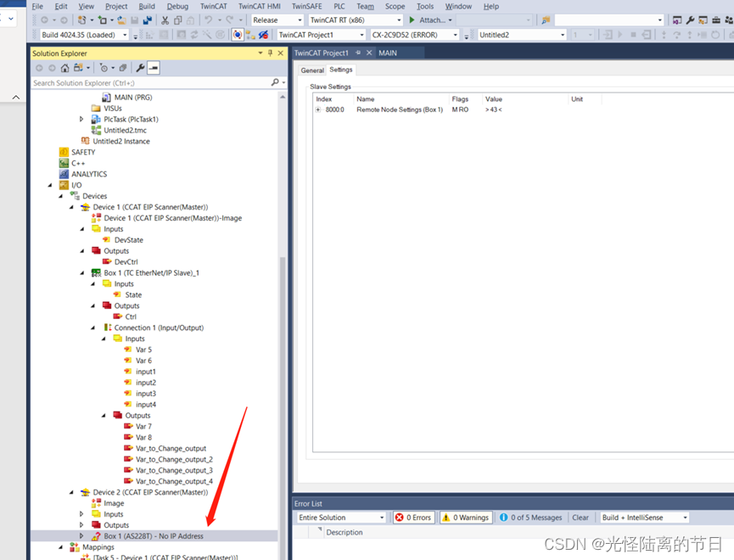The width and height of the screenshot is (734, 560).
Task: Switch to the General tab
Action: pyautogui.click(x=312, y=70)
